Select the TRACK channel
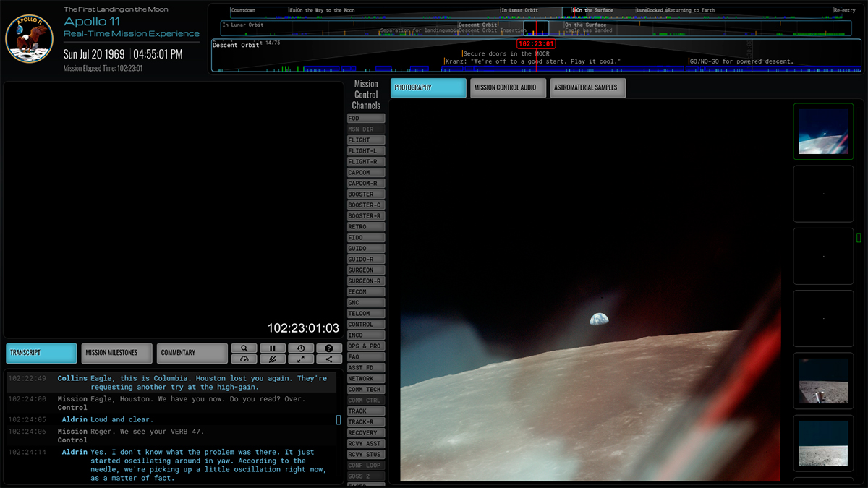 coord(366,411)
